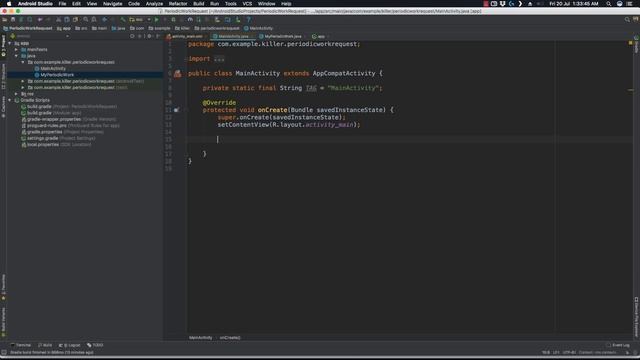Expand the collapsed import block
Viewport: 640px width, 360px height.
pos(219,59)
